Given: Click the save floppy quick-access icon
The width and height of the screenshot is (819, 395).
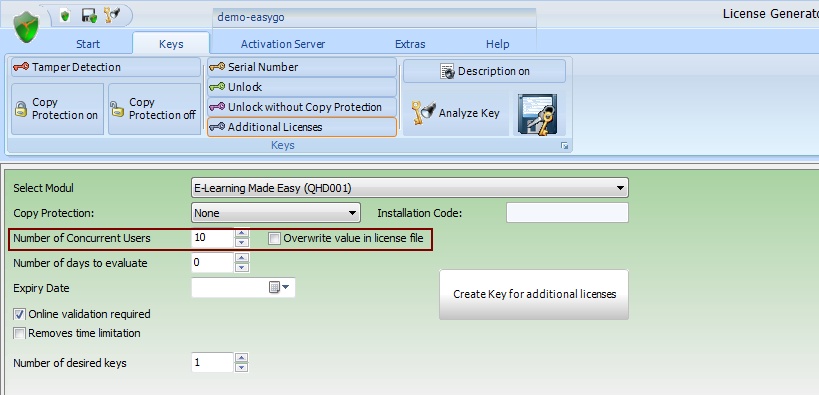Looking at the screenshot, I should click(x=89, y=16).
